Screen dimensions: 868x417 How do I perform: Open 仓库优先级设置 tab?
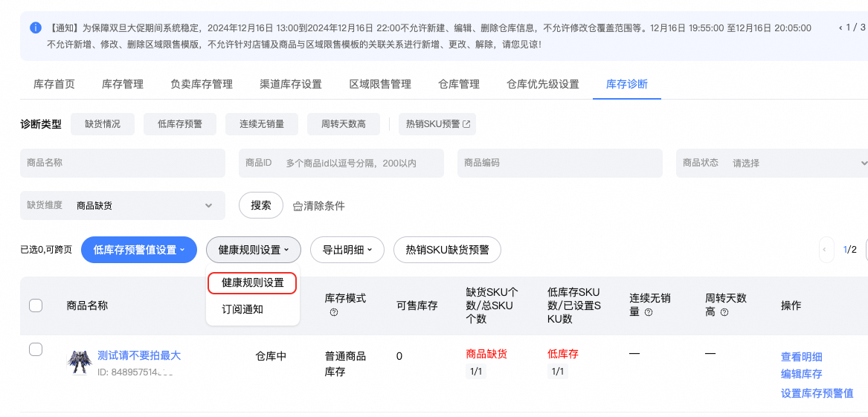[x=543, y=84]
